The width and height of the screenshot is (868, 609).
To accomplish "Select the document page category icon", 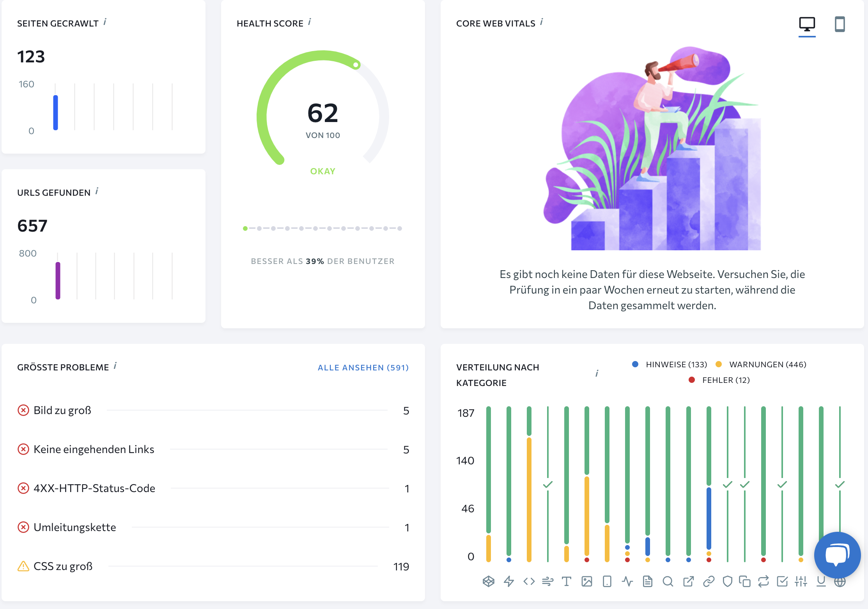I will tap(647, 581).
